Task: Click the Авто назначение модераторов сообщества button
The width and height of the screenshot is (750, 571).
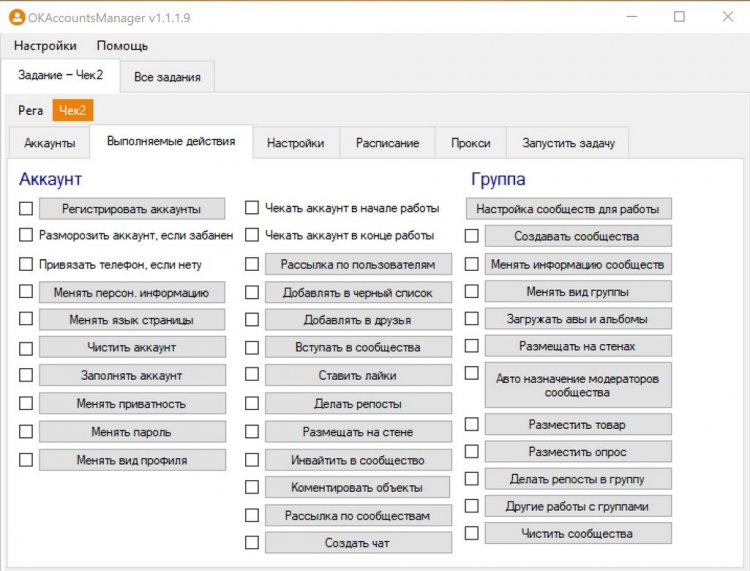Action: click(x=577, y=385)
